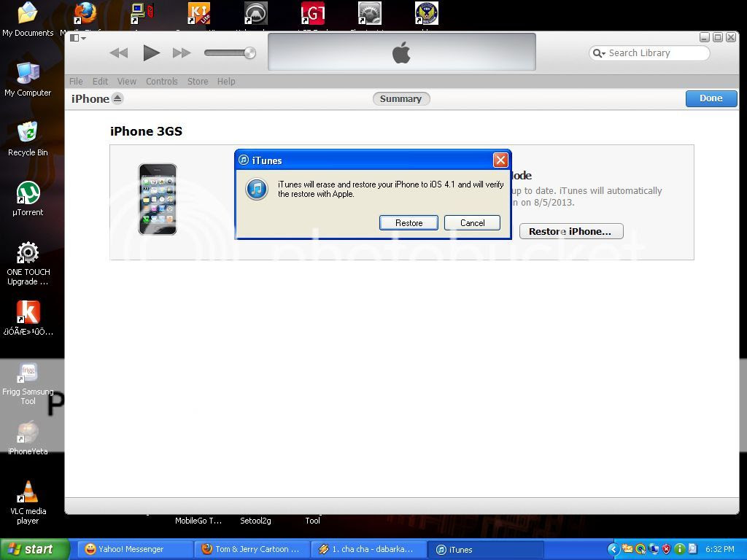Viewport: 747px width, 560px height.
Task: Open the red LGT desktop shortcut
Action: pos(313,13)
